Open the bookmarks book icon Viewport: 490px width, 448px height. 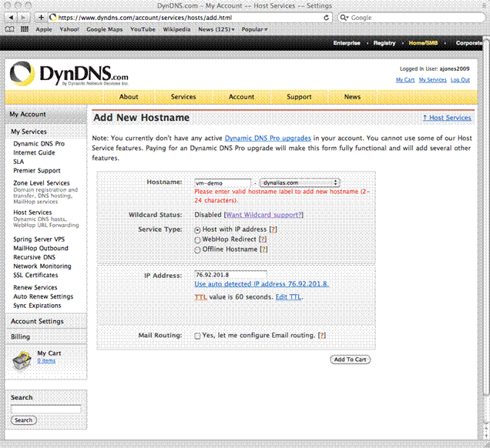point(10,29)
